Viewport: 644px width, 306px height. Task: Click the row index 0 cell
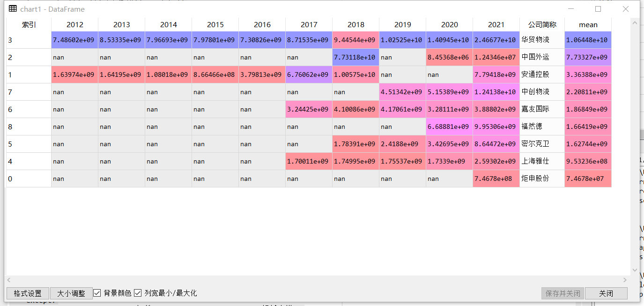click(29, 179)
